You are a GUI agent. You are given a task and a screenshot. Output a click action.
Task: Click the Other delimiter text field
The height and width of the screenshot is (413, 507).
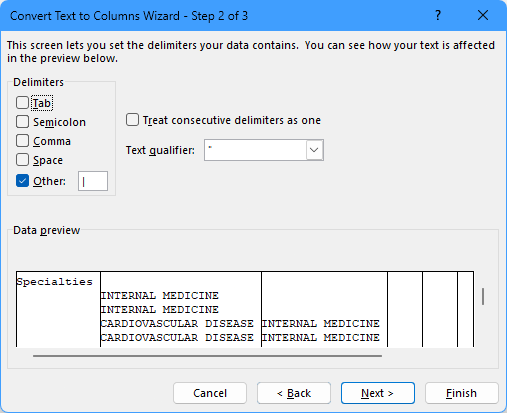coord(93,181)
